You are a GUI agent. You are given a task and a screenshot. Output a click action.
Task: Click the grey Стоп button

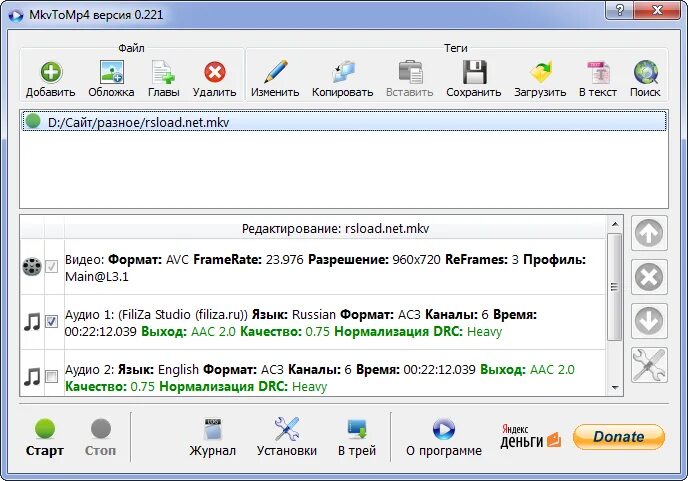coord(100,437)
